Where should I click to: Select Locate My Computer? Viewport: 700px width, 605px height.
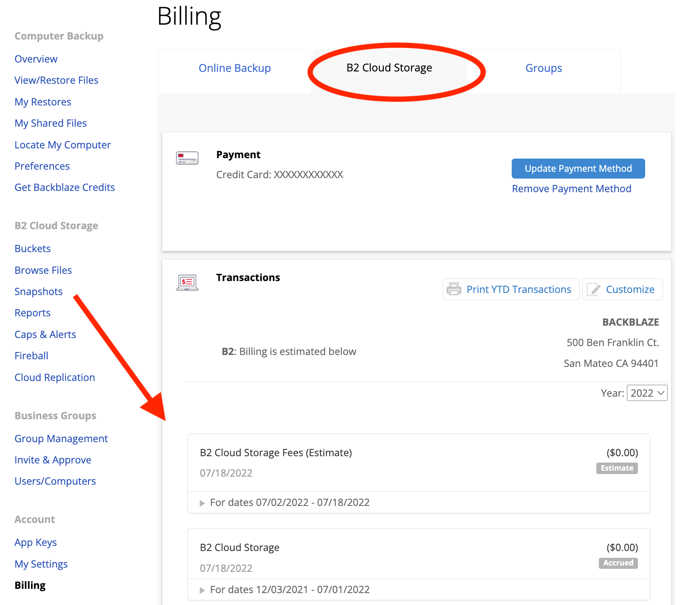tap(62, 145)
